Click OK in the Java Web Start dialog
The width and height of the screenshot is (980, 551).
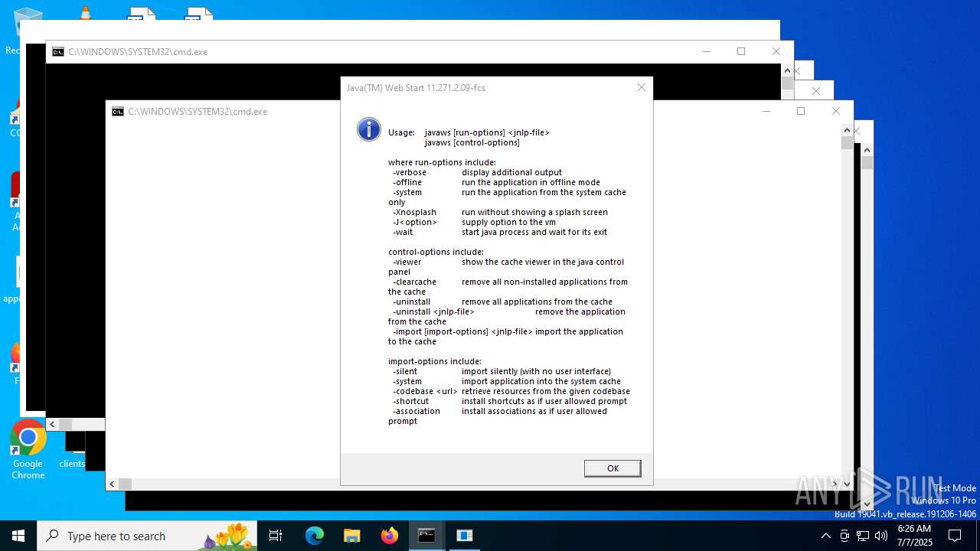tap(612, 468)
